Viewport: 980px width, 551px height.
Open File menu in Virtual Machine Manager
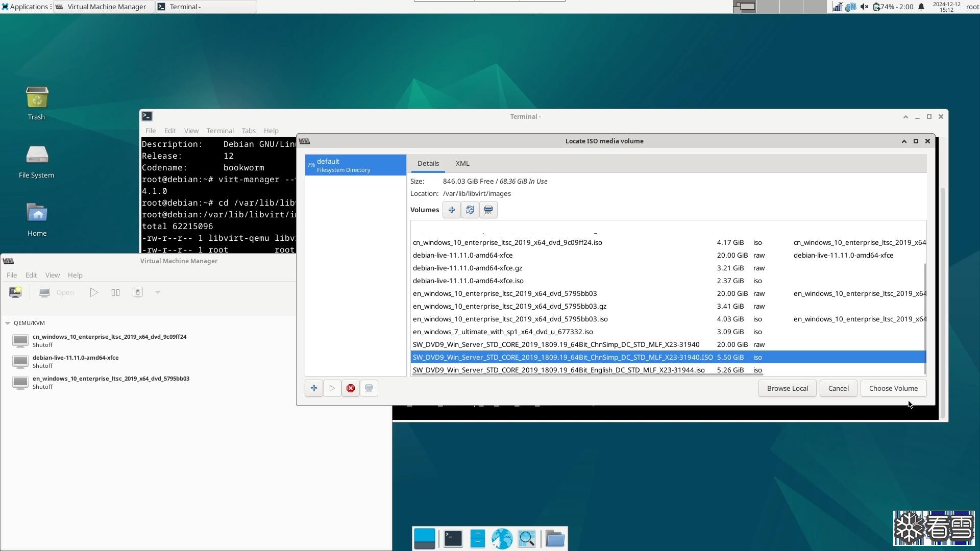(12, 275)
